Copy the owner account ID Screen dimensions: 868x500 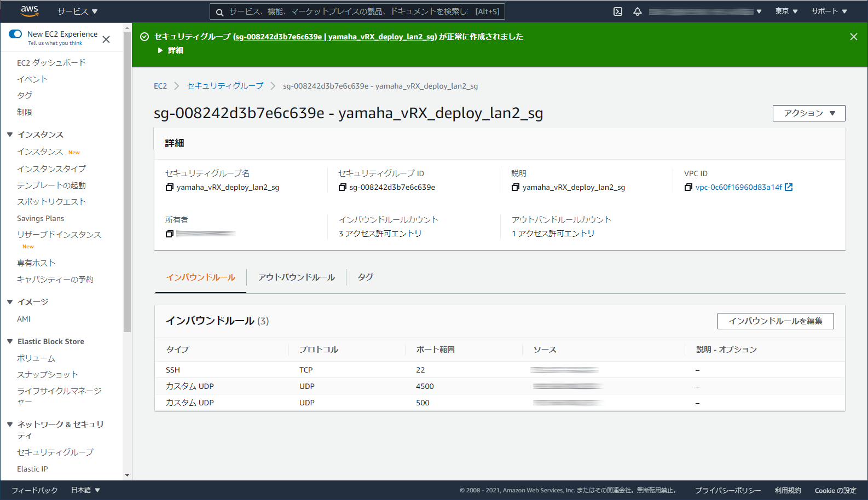[x=170, y=234]
